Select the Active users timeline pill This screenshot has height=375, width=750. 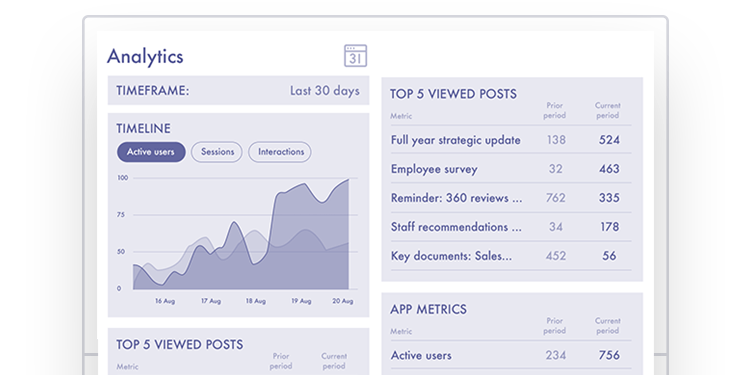pyautogui.click(x=151, y=152)
